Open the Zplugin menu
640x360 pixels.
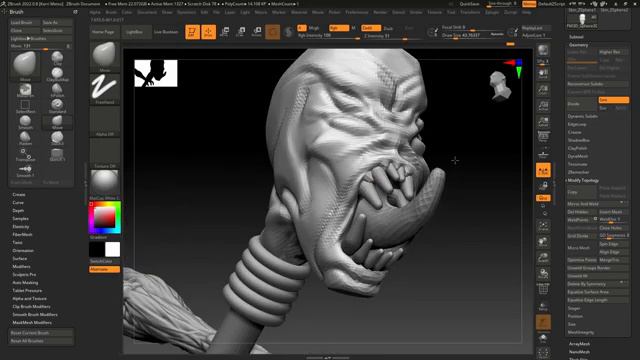tap(492, 12)
